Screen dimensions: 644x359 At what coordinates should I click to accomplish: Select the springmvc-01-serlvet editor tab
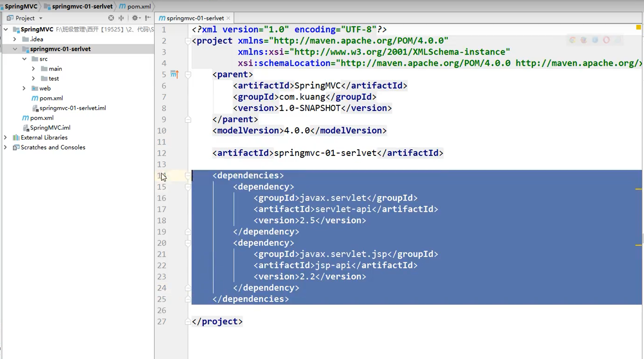(x=195, y=18)
